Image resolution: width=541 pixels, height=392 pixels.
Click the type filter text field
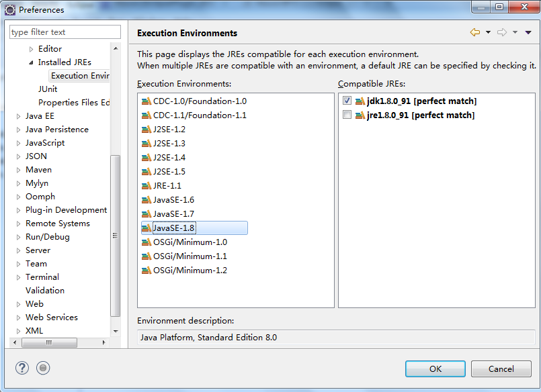point(65,32)
